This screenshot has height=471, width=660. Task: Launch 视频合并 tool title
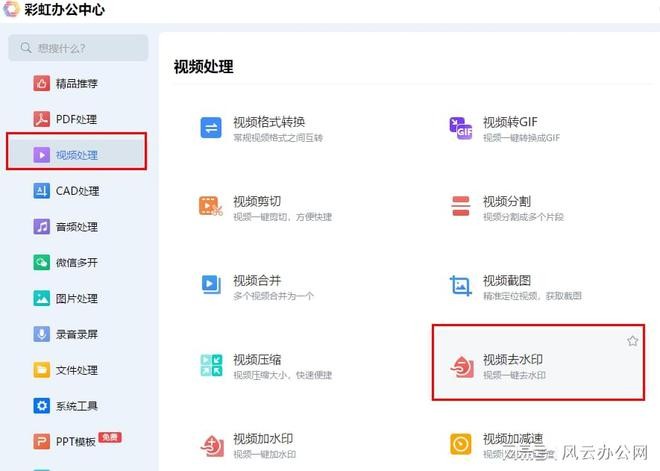[x=257, y=280]
